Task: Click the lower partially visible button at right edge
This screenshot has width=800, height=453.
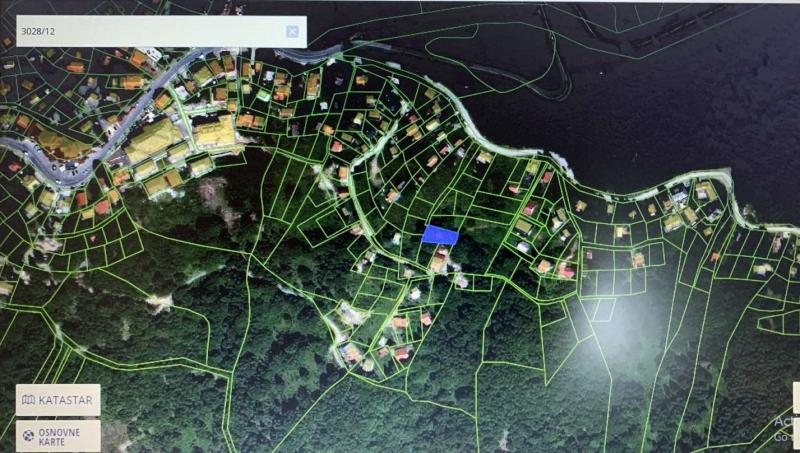Action: pos(796,433)
